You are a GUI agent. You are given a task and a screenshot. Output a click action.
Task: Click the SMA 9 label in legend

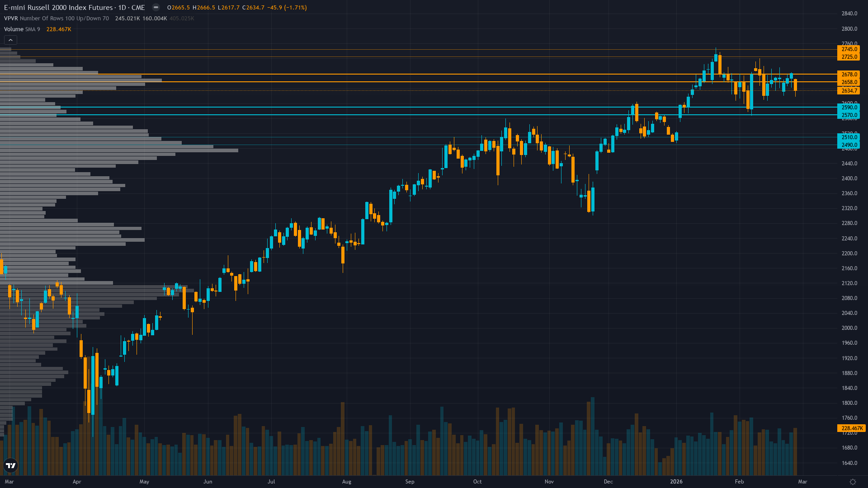tap(32, 29)
